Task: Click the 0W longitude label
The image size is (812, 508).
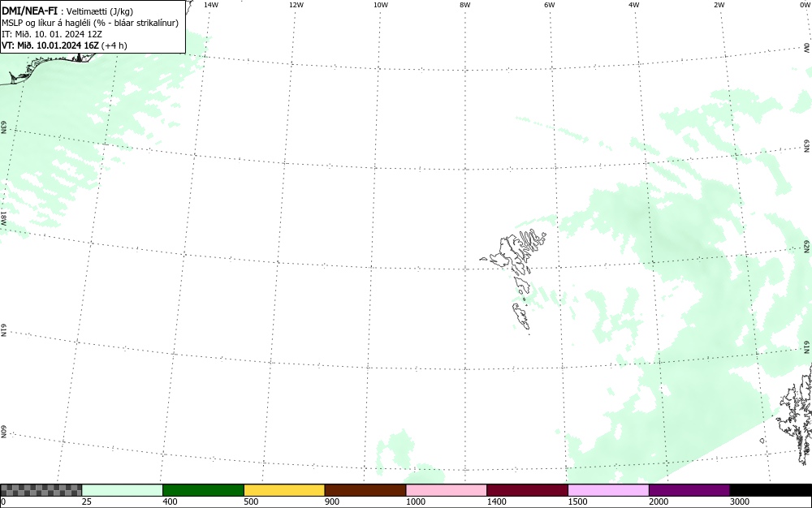Action: [804, 5]
